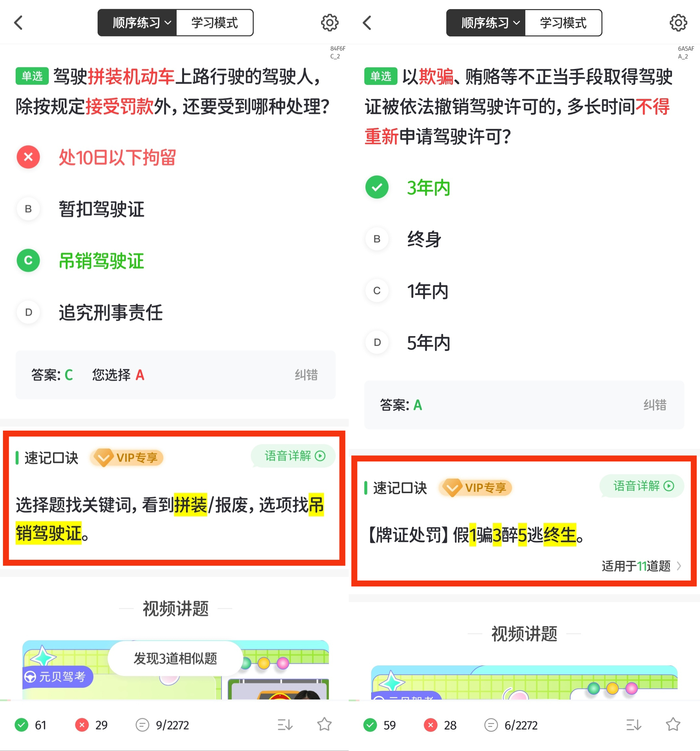This screenshot has height=751, width=700.
Task: Open settings gear on right screen
Action: [x=678, y=23]
